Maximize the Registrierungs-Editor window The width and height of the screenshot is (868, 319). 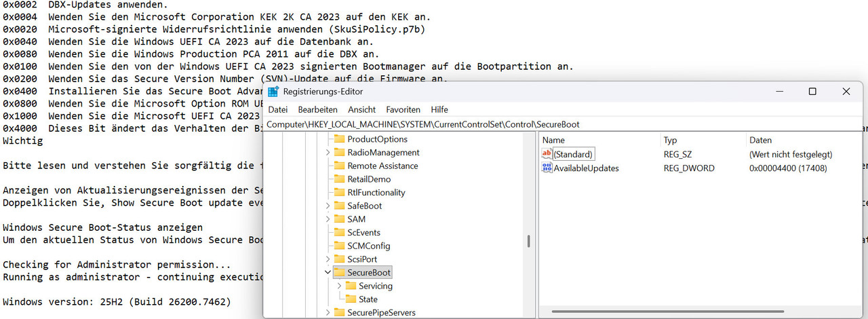(812, 92)
